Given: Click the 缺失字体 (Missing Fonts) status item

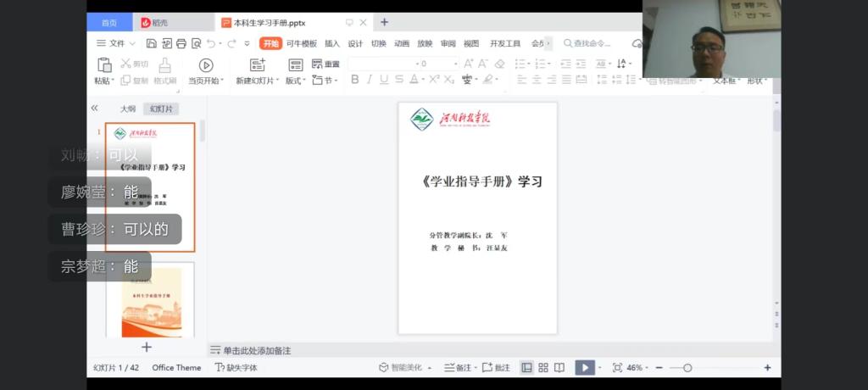Looking at the screenshot, I should coord(236,367).
